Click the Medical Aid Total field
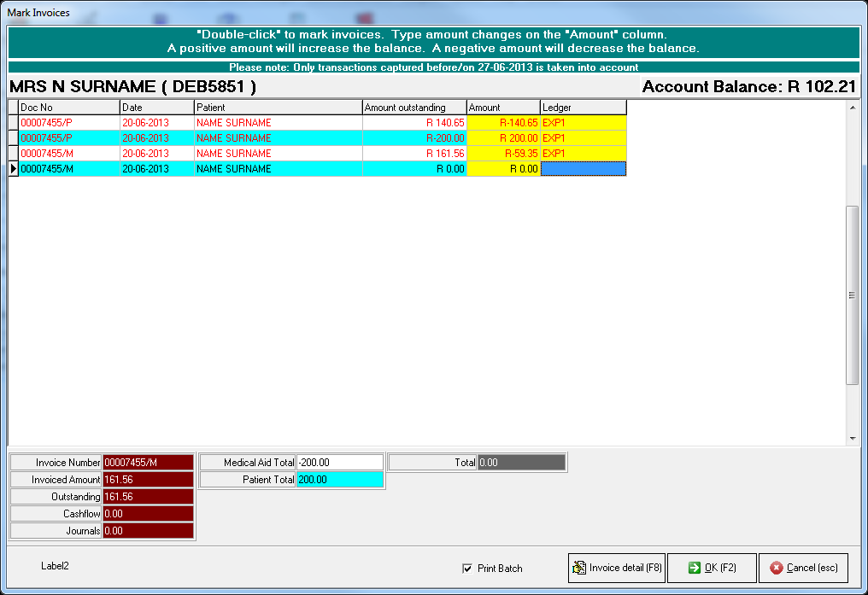The width and height of the screenshot is (868, 595). click(x=339, y=462)
